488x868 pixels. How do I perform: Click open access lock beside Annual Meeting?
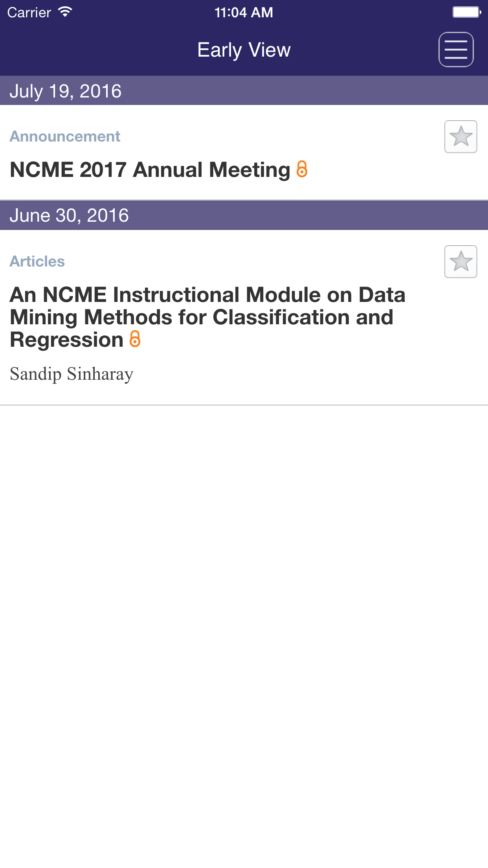coord(302,169)
